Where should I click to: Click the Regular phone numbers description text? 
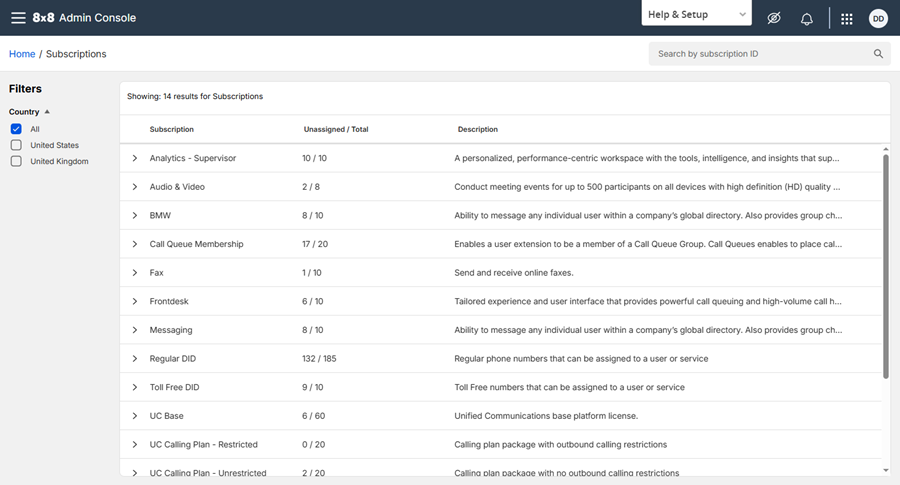click(x=581, y=359)
